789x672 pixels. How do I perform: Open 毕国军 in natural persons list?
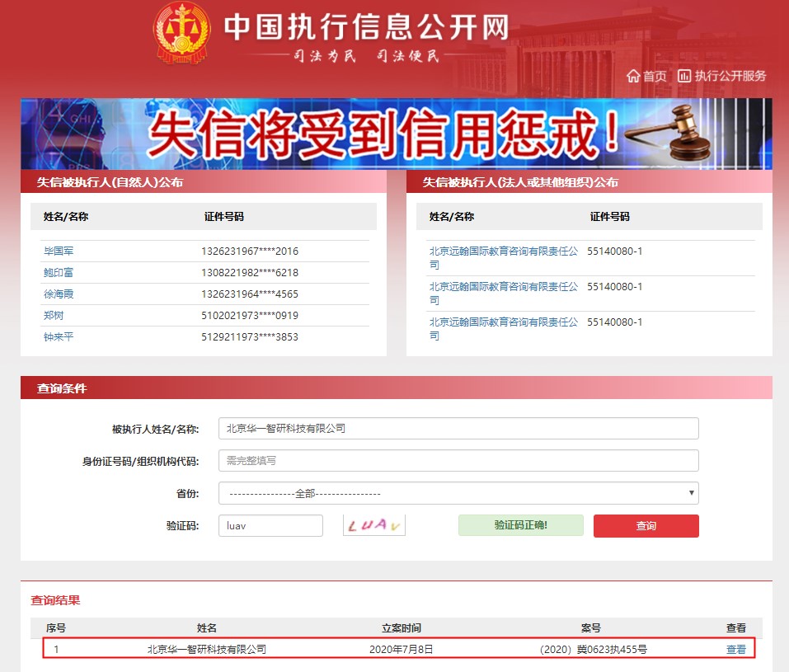59,251
